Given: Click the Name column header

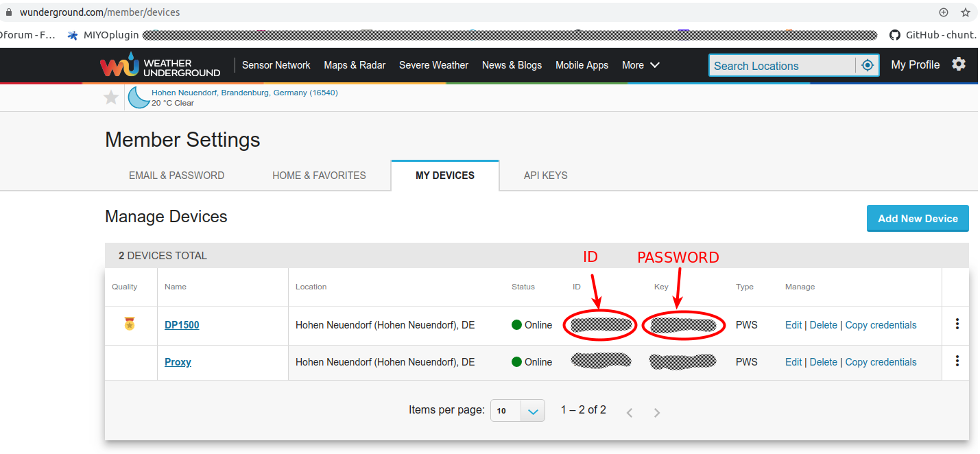Looking at the screenshot, I should click(x=176, y=287).
